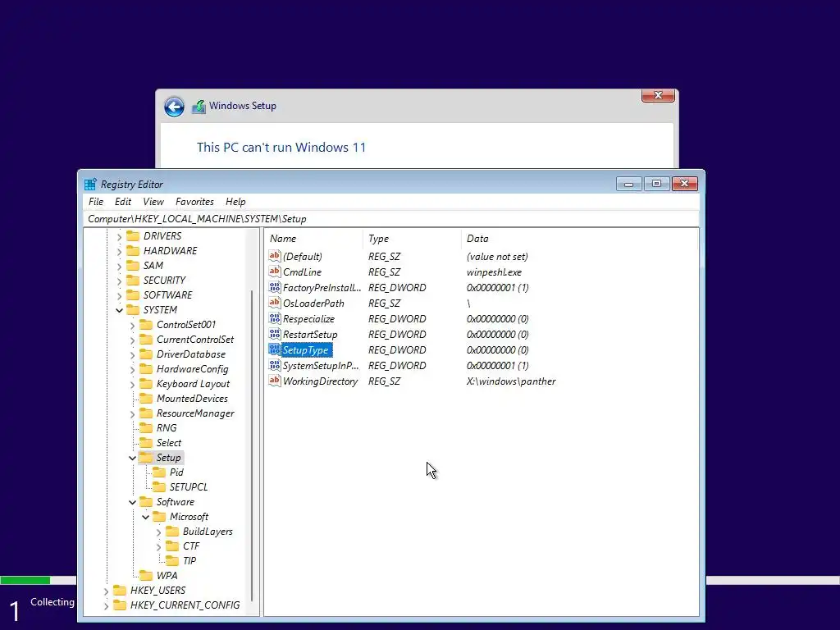840x630 pixels.
Task: Expand the Keyboard Layout key
Action: coord(132,384)
